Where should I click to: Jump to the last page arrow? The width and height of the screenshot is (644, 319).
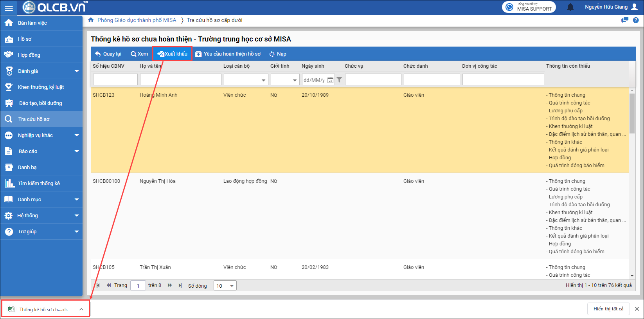pyautogui.click(x=180, y=285)
